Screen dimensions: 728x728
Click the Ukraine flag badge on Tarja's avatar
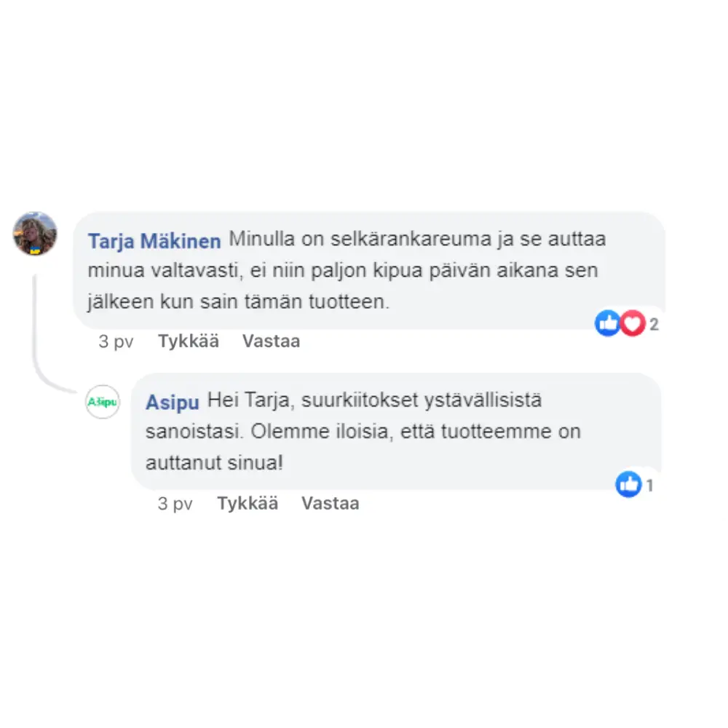[x=35, y=250]
